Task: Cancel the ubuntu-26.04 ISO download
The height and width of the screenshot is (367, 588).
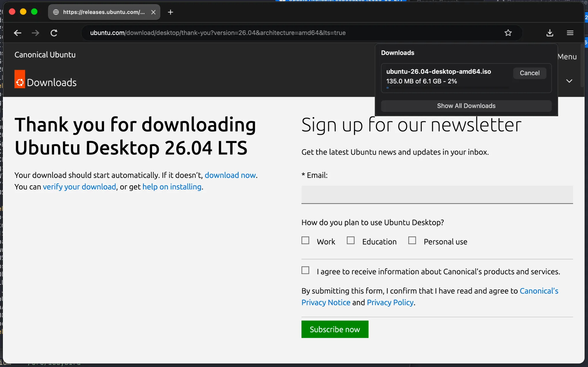Action: coord(529,73)
